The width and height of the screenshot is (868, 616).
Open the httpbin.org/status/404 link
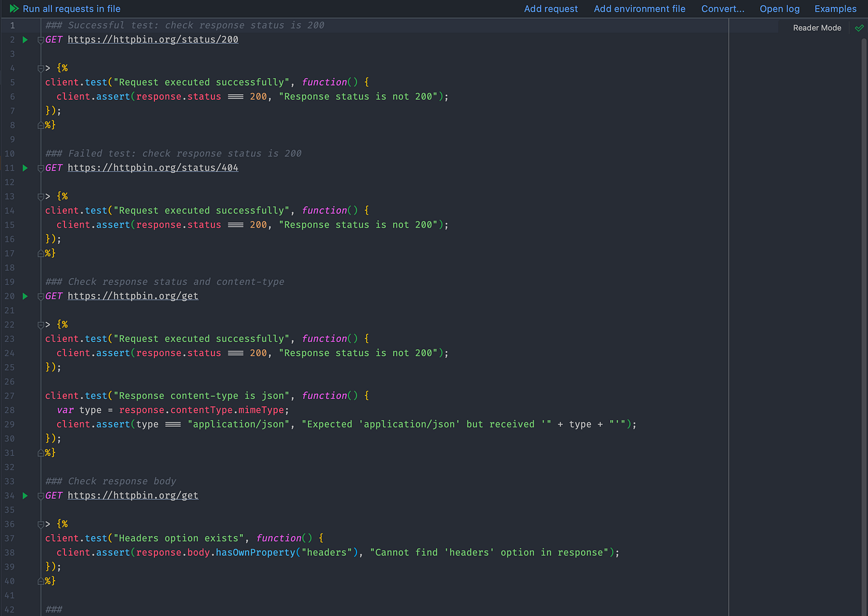(153, 167)
